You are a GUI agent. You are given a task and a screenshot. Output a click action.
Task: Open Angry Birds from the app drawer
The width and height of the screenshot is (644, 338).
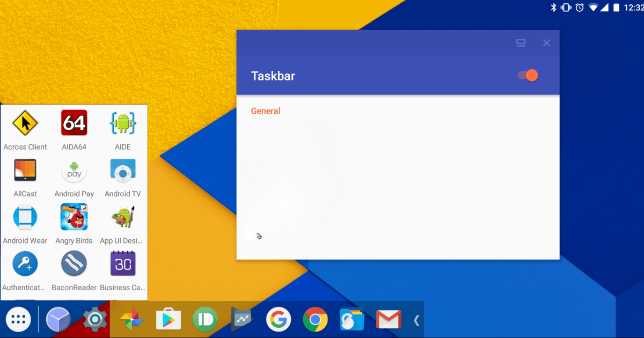pyautogui.click(x=74, y=217)
